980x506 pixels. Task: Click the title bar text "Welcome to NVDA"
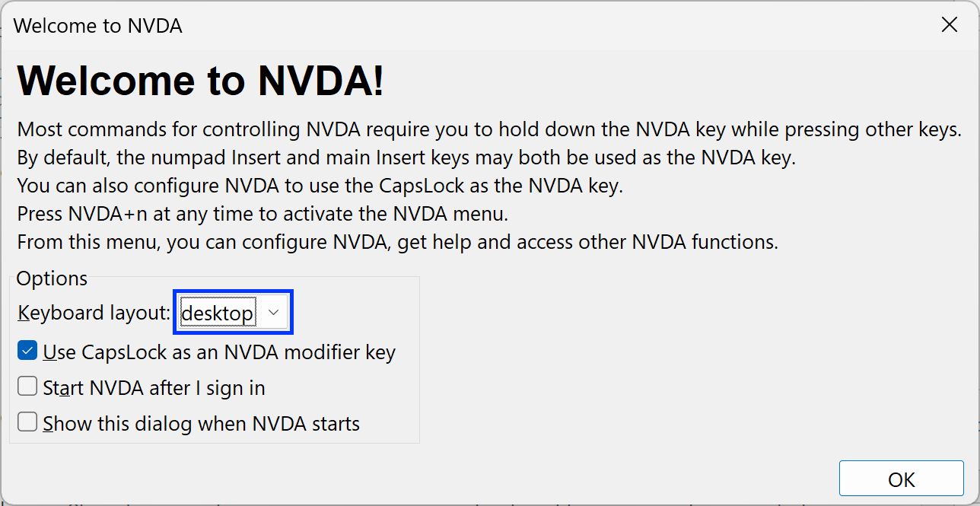click(x=98, y=25)
